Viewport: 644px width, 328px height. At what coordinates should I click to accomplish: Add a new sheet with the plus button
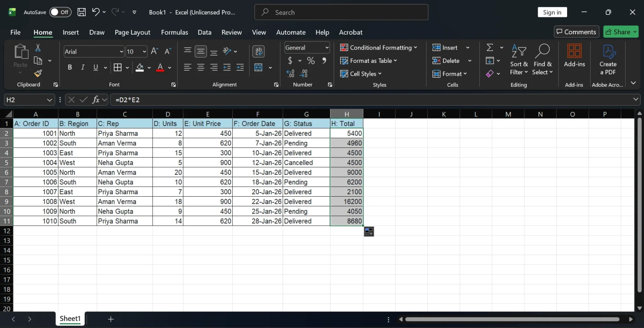(111, 319)
